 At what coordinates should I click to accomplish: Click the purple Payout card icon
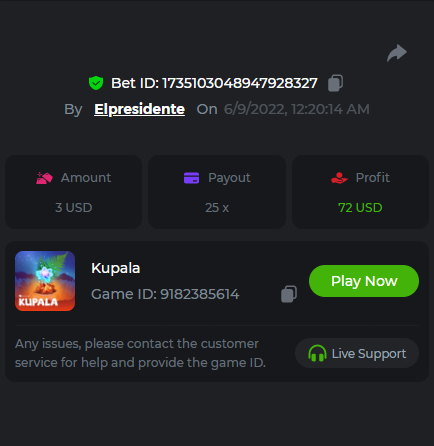pyautogui.click(x=191, y=178)
